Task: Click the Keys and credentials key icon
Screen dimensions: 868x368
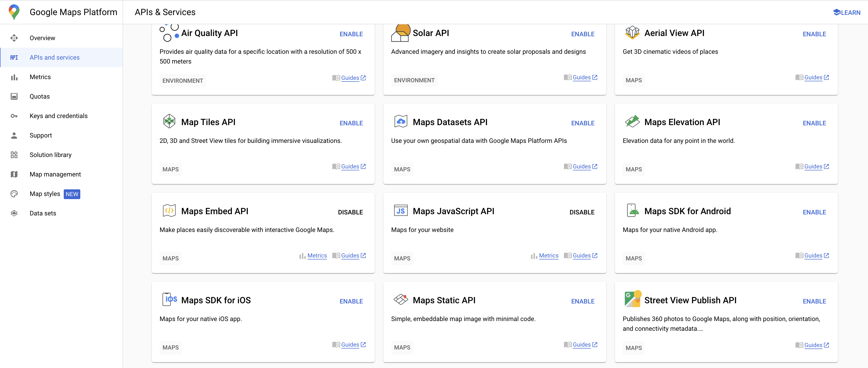Action: (x=14, y=116)
